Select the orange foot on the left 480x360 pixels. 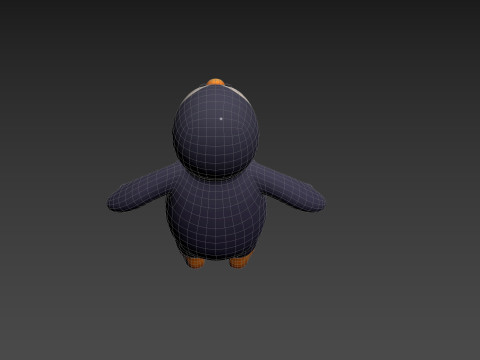(x=195, y=262)
